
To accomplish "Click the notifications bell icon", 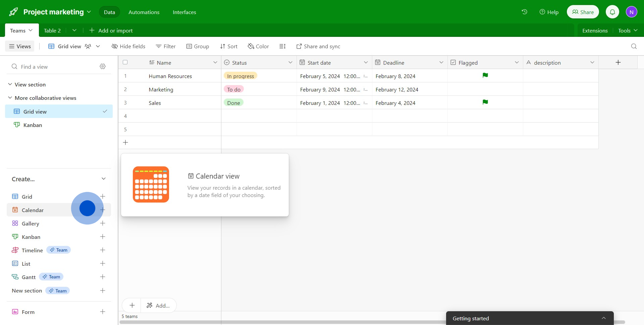I will [612, 12].
